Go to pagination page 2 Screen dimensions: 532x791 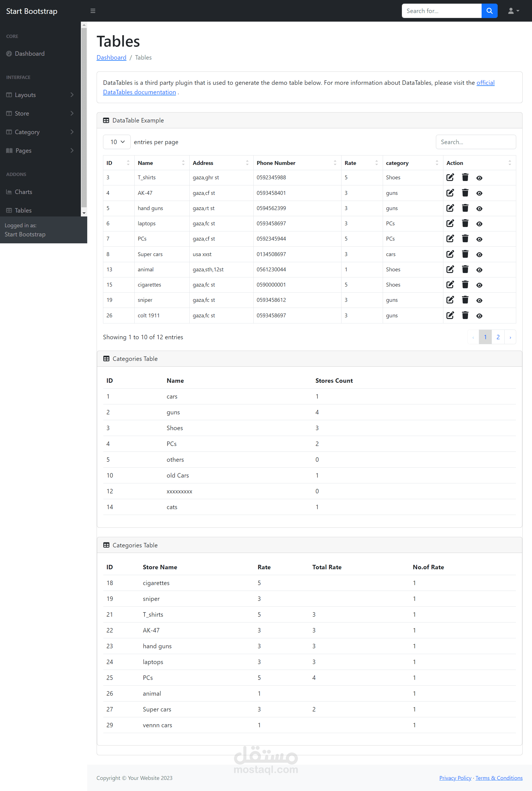[498, 337]
